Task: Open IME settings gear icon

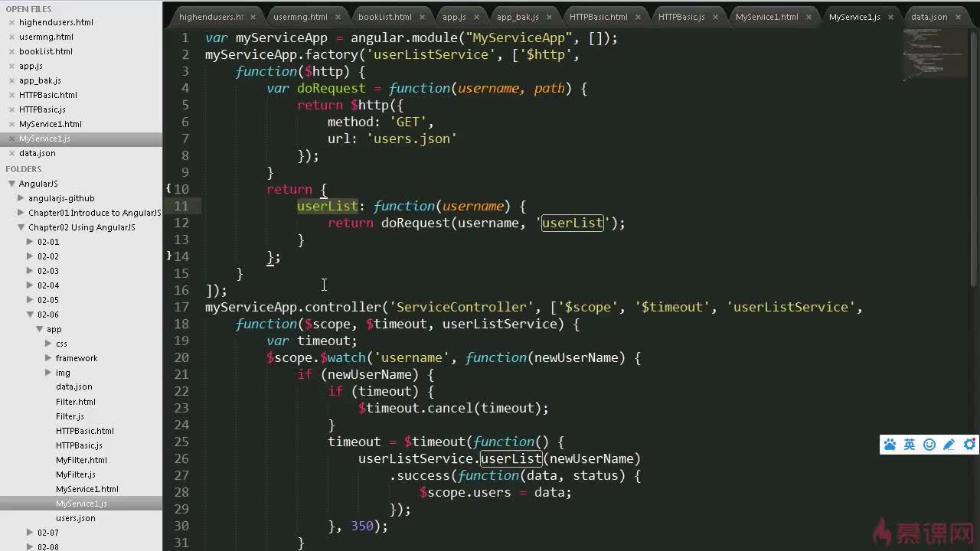Action: (x=969, y=445)
